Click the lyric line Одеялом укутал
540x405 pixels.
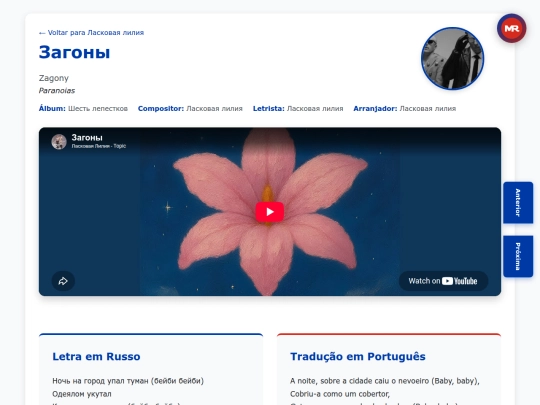point(82,394)
